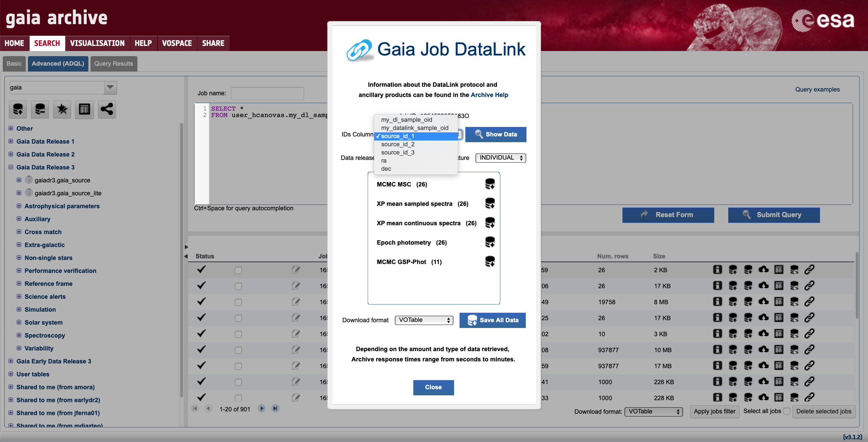
Task: Switch to the Basic search tab
Action: [14, 64]
